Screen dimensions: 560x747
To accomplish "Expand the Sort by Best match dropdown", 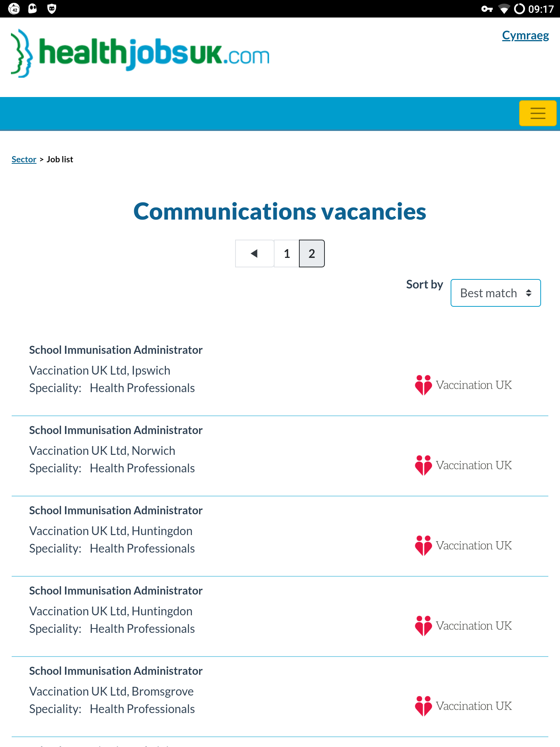I will [495, 293].
